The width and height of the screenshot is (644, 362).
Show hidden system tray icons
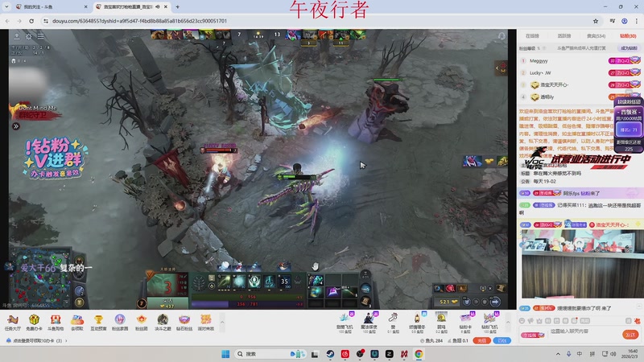(558, 354)
